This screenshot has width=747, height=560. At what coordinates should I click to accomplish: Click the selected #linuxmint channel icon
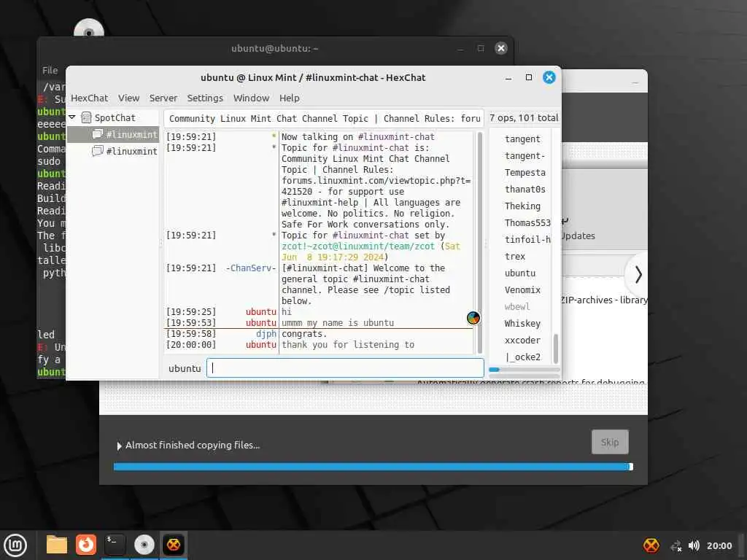coord(97,134)
